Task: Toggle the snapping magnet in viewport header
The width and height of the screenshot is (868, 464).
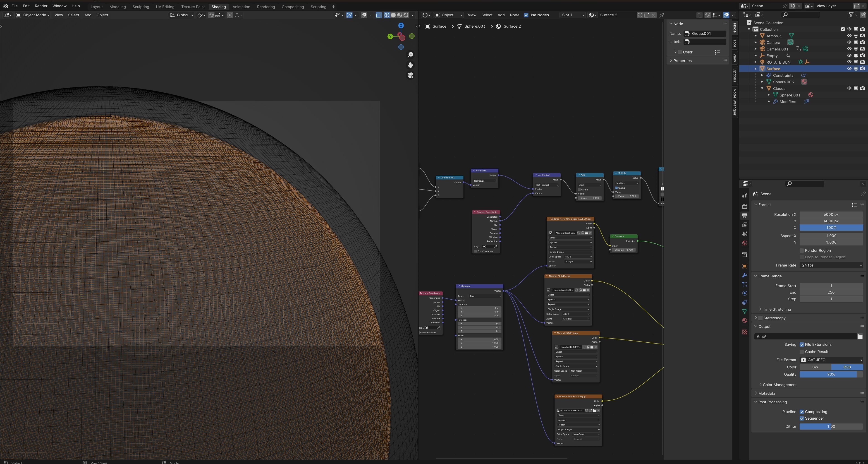Action: pyautogui.click(x=211, y=15)
